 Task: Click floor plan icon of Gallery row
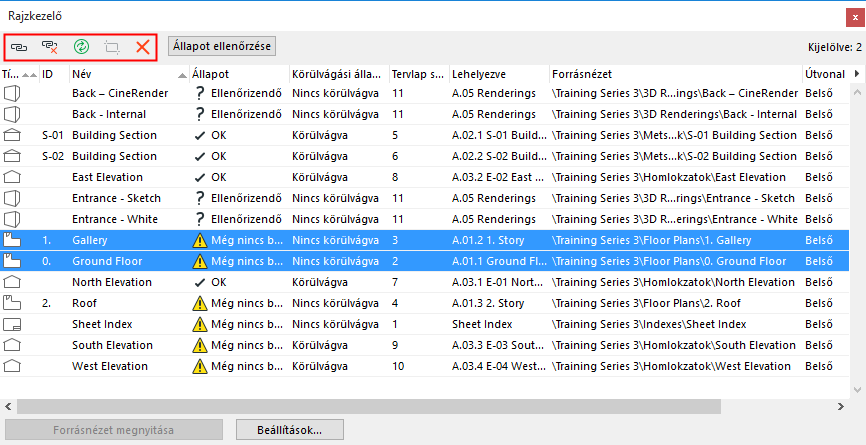pos(12,240)
